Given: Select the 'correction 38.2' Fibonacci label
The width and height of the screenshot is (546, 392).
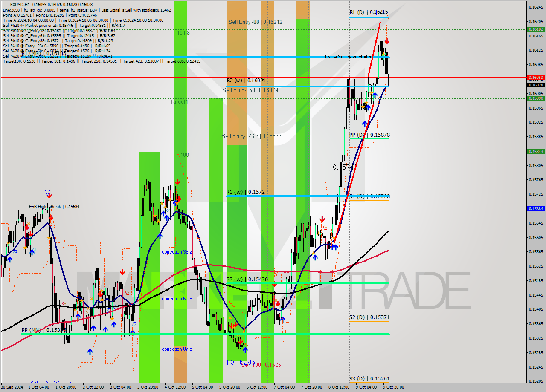Looking at the screenshot, I should click(177, 252).
